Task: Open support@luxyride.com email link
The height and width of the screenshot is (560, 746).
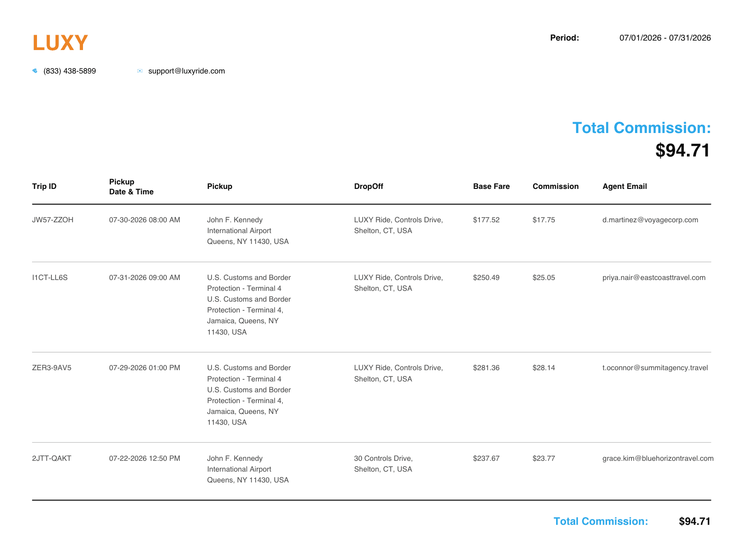Action: (186, 71)
